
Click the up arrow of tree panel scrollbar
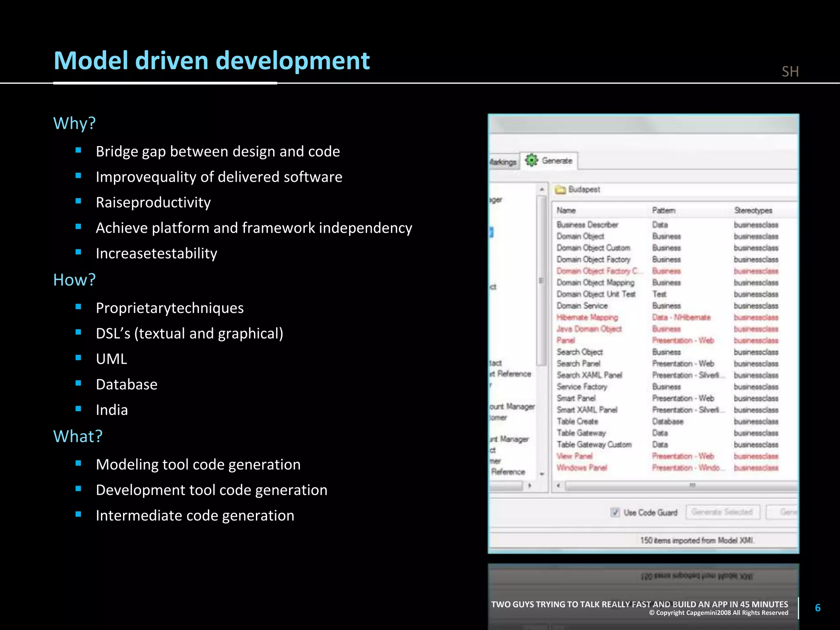pyautogui.click(x=542, y=189)
